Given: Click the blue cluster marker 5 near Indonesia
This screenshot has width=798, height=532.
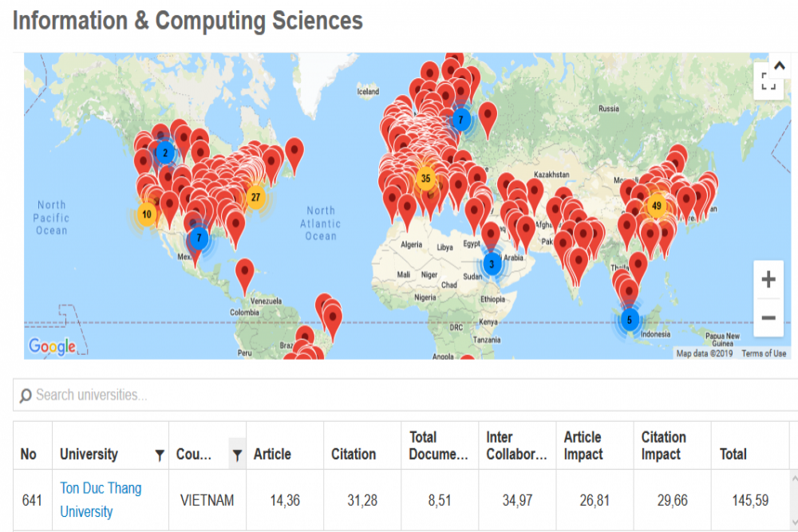Looking at the screenshot, I should [630, 320].
